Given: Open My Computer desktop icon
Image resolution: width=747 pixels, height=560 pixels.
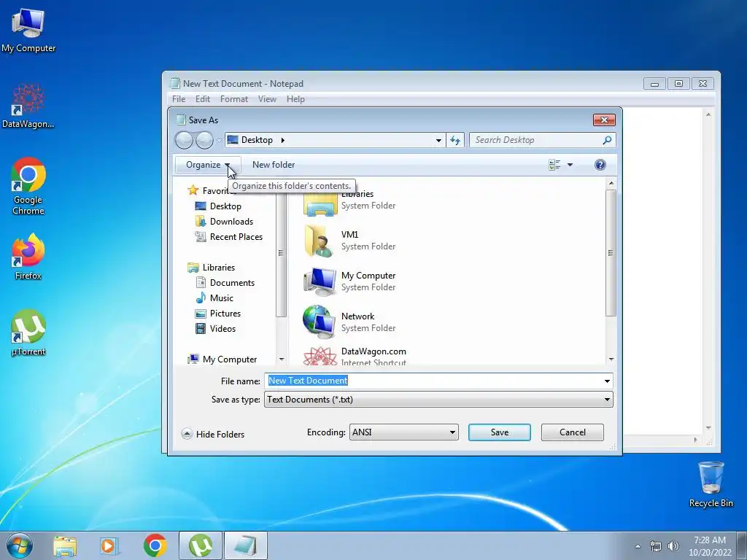Looking at the screenshot, I should 28,29.
